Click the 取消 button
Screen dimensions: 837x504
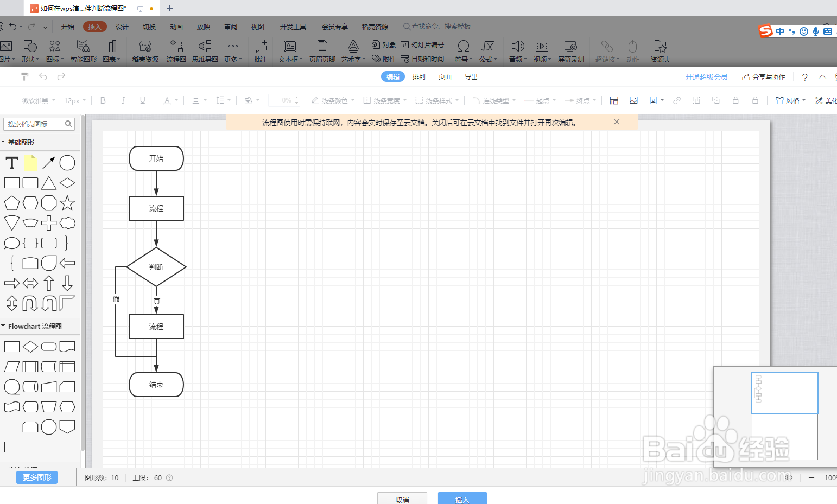pos(402,499)
